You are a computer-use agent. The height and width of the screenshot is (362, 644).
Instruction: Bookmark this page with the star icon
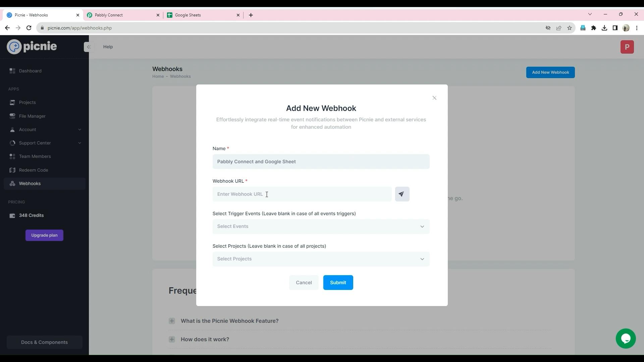pyautogui.click(x=570, y=28)
